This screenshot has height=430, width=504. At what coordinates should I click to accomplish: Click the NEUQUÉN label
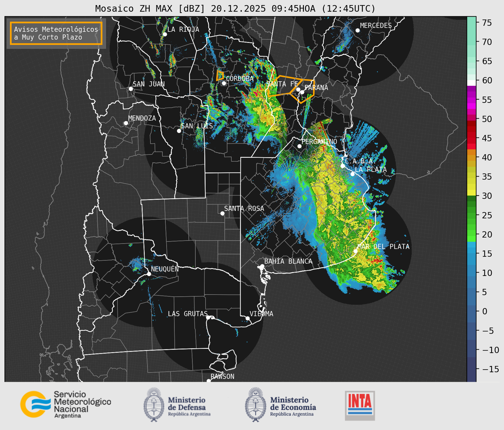pyautogui.click(x=165, y=269)
